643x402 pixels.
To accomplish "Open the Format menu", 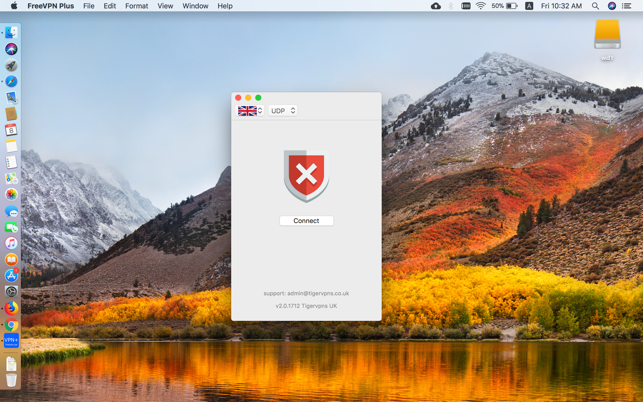I will click(136, 6).
